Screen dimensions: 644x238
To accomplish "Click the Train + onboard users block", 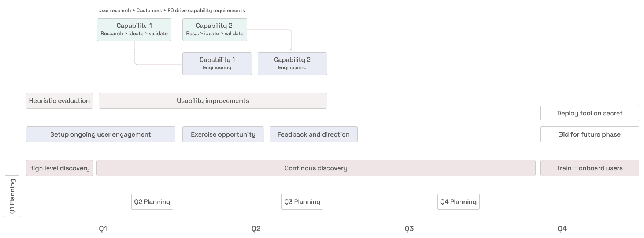I will click(x=589, y=168).
